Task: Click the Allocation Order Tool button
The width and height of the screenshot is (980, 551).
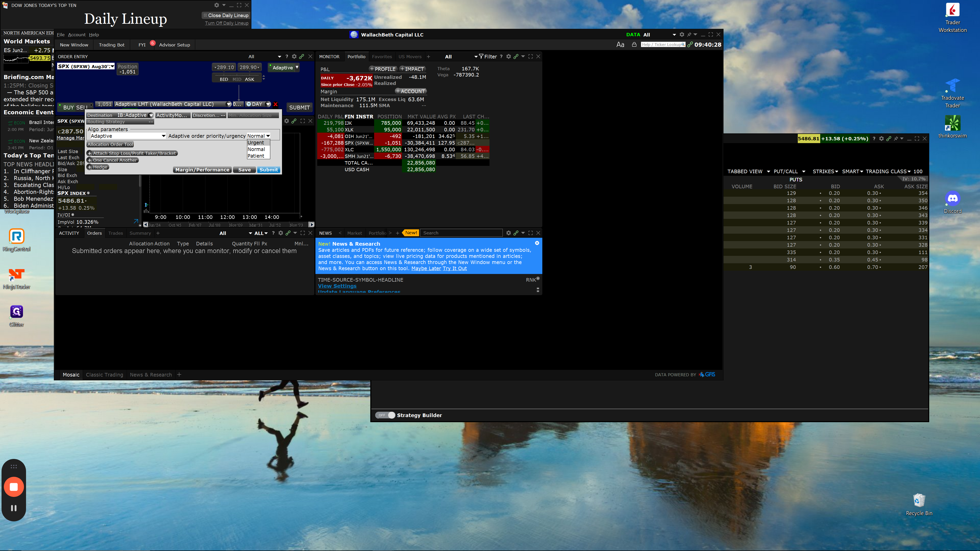Action: pos(110,144)
